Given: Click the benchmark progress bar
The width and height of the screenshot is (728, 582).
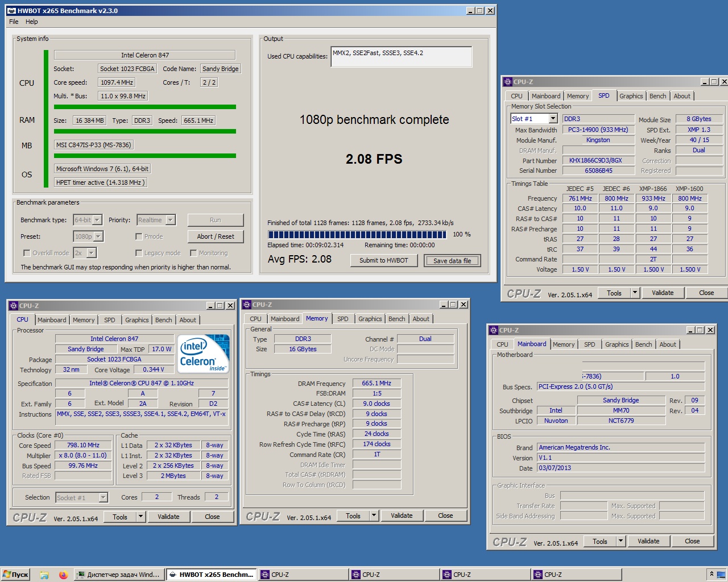Looking at the screenshot, I should click(358, 234).
